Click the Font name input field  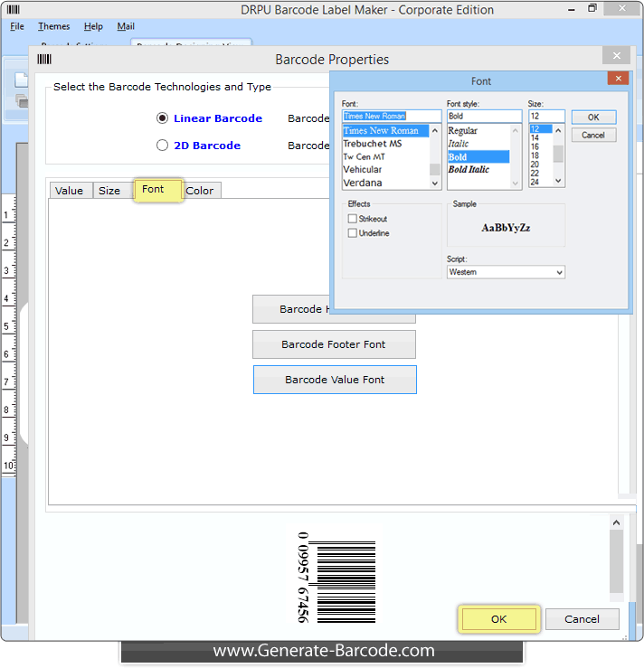391,117
